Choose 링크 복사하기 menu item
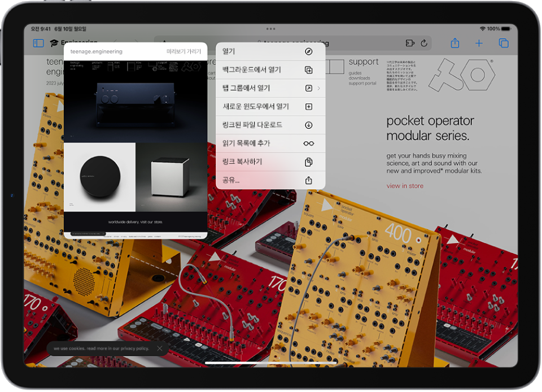542x392 pixels. tap(270, 162)
